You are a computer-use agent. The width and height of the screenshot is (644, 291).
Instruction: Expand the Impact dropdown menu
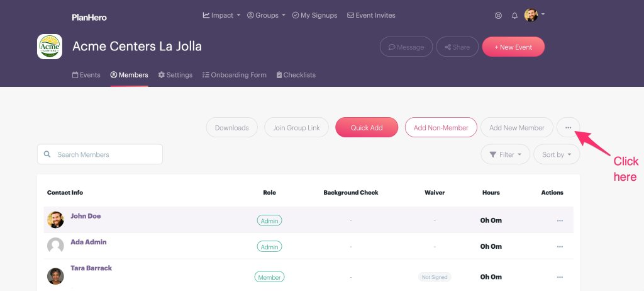click(221, 15)
